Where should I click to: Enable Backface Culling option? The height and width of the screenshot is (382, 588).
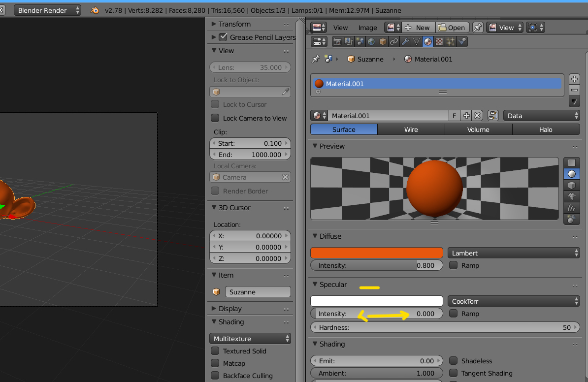coord(215,376)
